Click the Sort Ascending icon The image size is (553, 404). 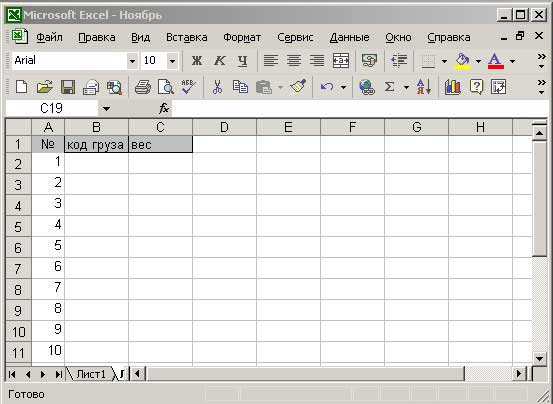pyautogui.click(x=424, y=87)
